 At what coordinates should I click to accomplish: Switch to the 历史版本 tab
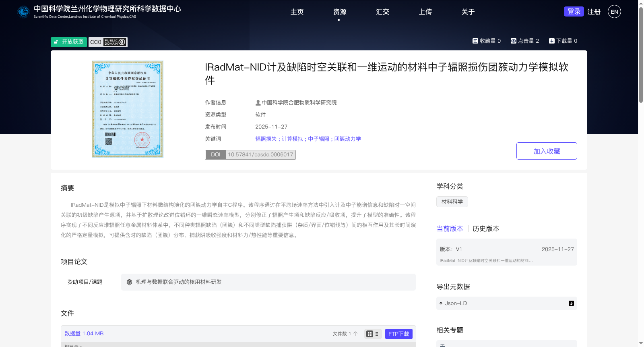point(486,229)
